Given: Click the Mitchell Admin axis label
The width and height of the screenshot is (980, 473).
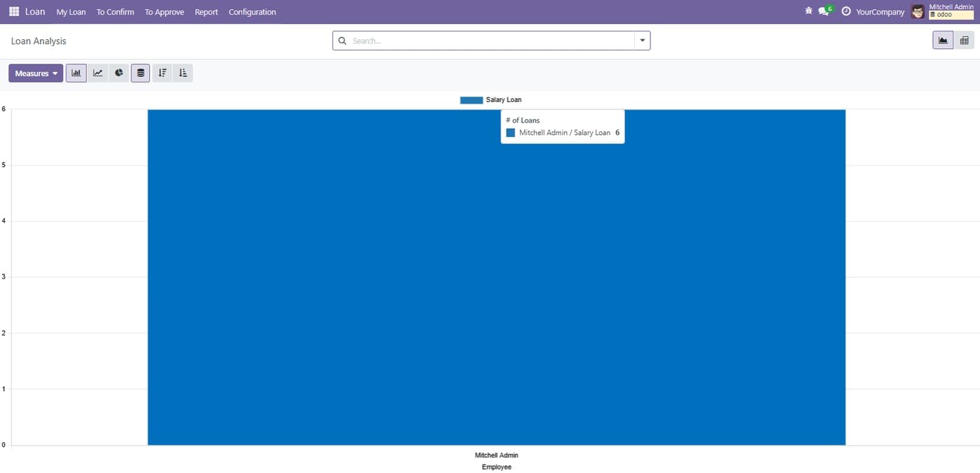Looking at the screenshot, I should tap(496, 456).
